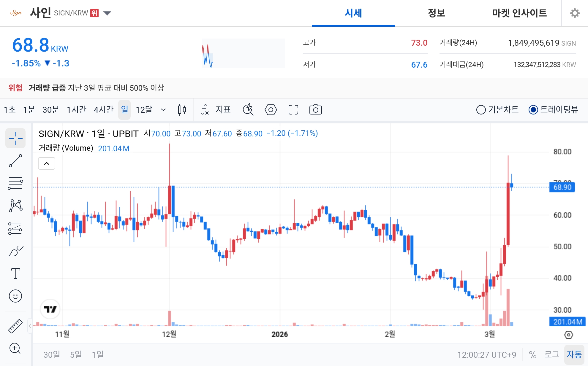588x366 pixels.
Task: Open the XABCD pattern drawing tool
Action: (x=15, y=206)
